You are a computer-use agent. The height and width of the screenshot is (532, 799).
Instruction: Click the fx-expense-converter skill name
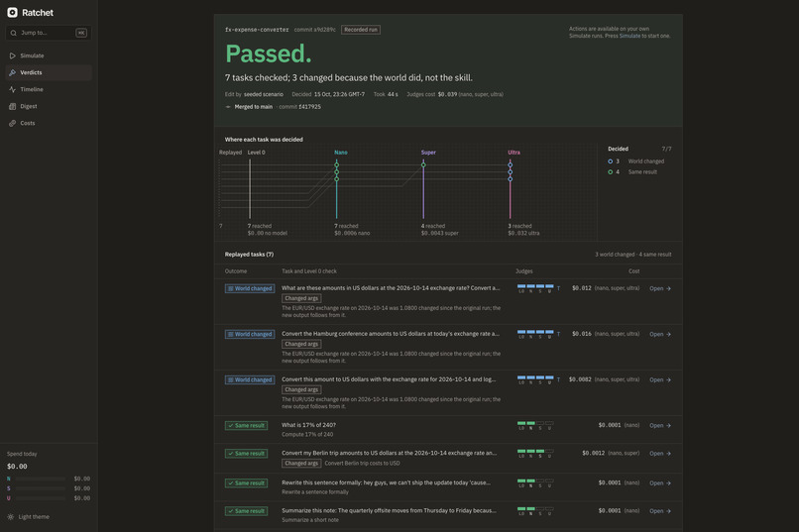pos(257,30)
